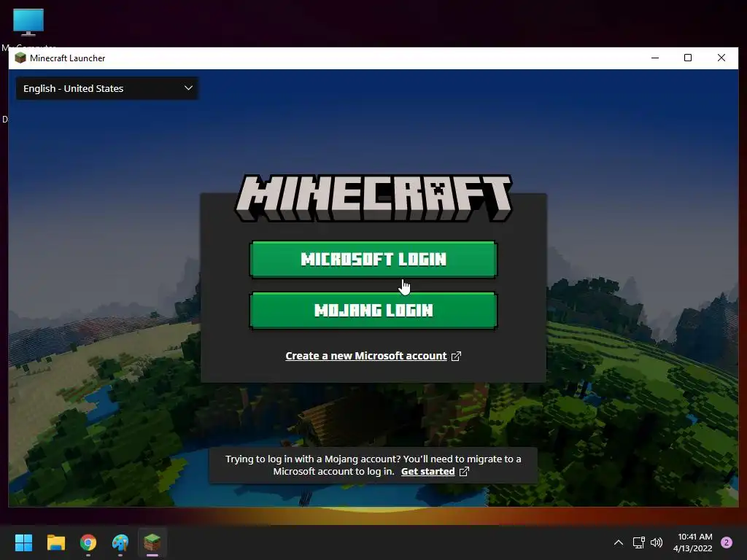Maximize the Minecraft Launcher window

(688, 58)
